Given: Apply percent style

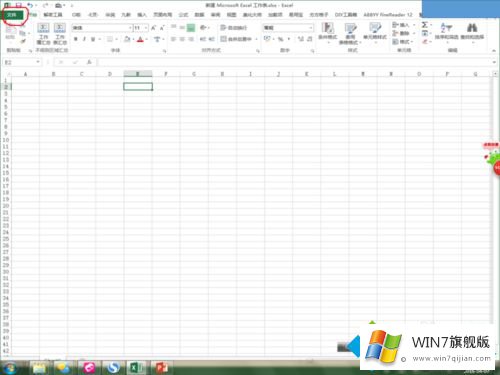Looking at the screenshot, I should tap(281, 39).
